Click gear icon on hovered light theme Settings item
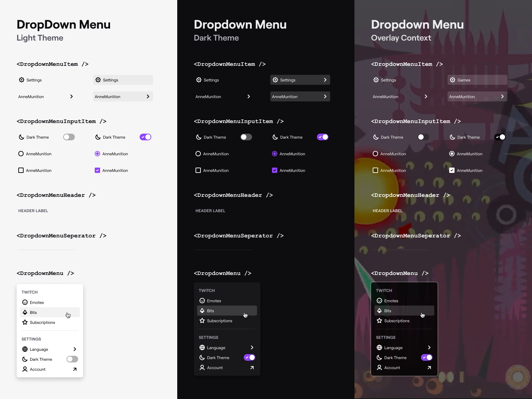 98,80
